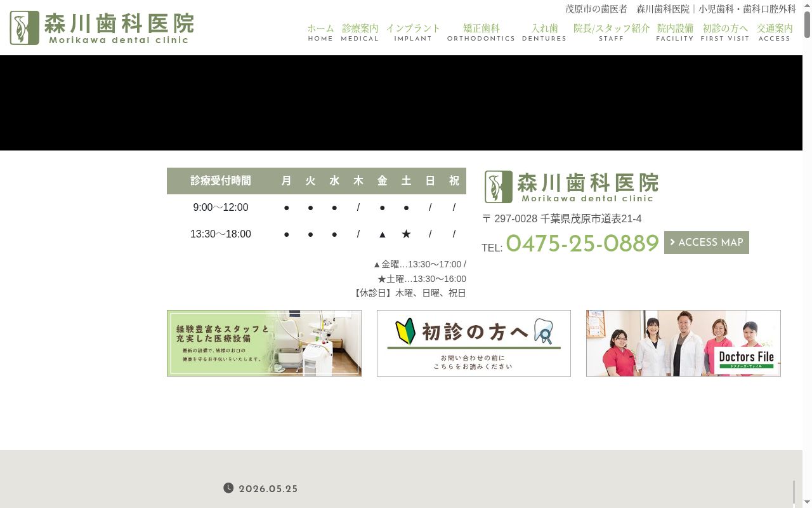Screen dimensions: 812x508
Task: Open the 医療設備 staff and equipment banner
Action: (264, 343)
